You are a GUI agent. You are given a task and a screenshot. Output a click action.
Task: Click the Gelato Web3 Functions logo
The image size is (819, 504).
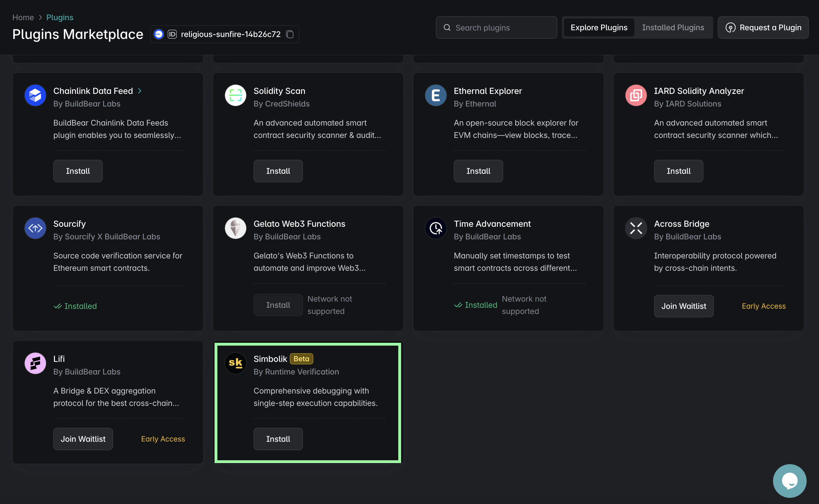coord(235,228)
